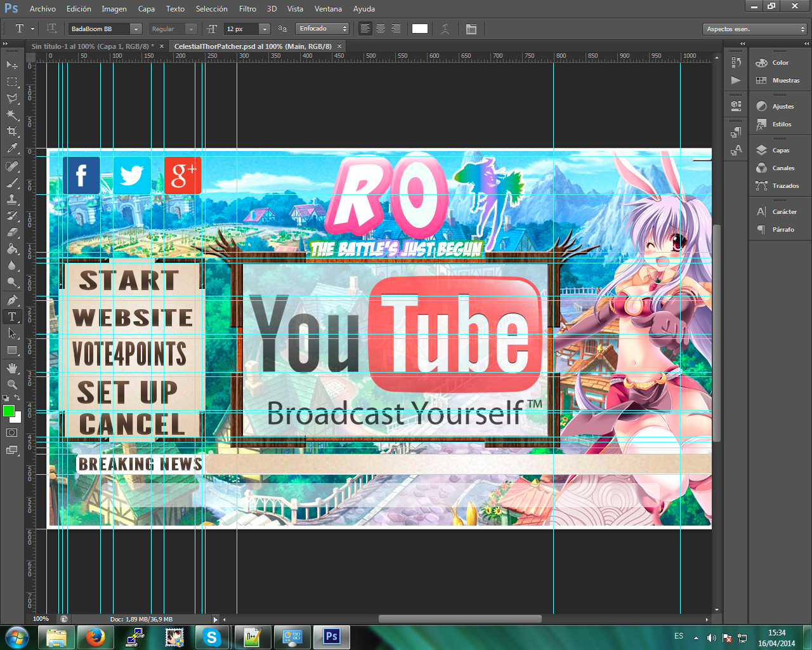The image size is (812, 650).
Task: Select the Hand tool
Action: tap(12, 368)
